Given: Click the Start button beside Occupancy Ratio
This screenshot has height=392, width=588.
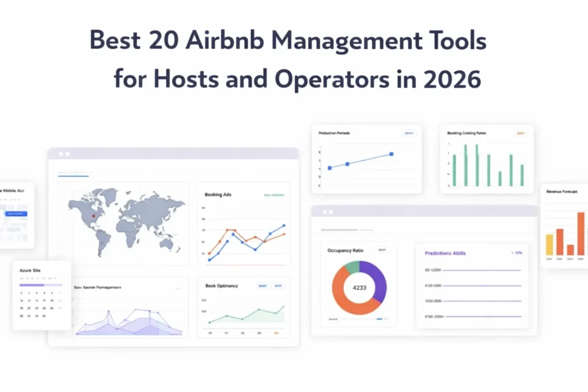Looking at the screenshot, I should [382, 250].
